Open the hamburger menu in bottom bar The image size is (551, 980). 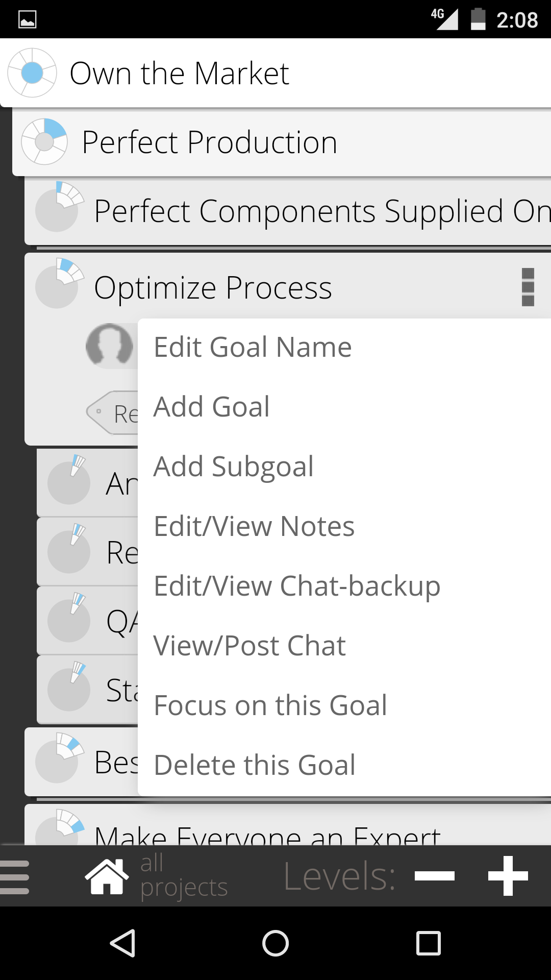[x=14, y=877]
